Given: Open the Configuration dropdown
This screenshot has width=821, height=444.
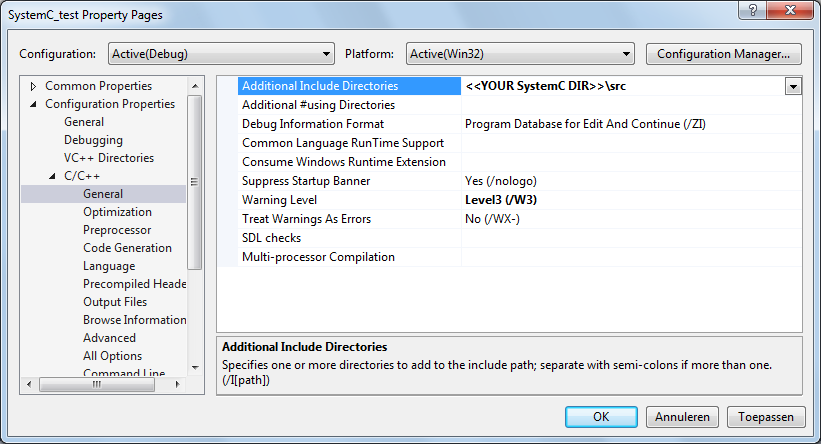Looking at the screenshot, I should (x=218, y=53).
